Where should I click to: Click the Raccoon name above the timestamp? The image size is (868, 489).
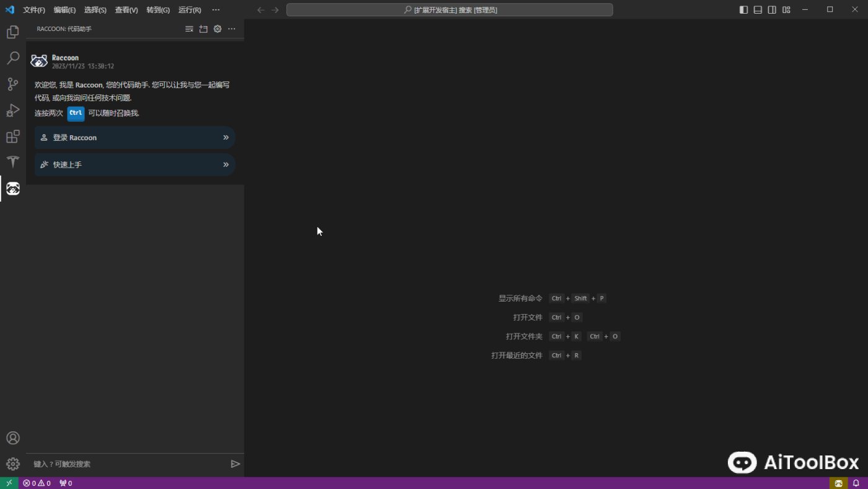coord(65,58)
